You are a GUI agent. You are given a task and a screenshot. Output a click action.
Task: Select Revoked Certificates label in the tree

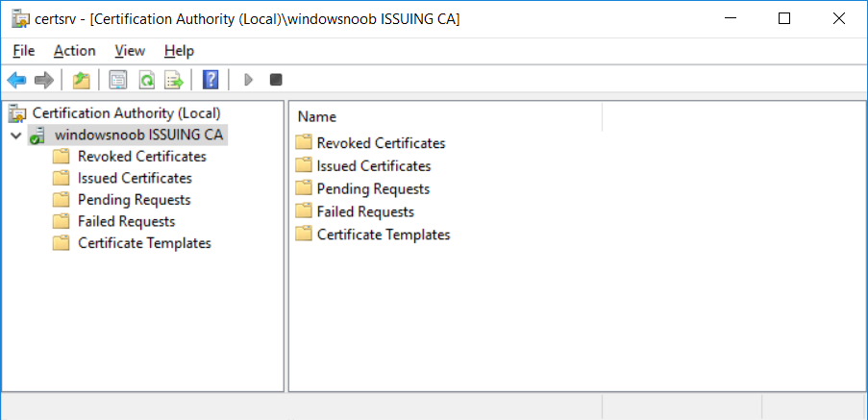[x=142, y=157]
